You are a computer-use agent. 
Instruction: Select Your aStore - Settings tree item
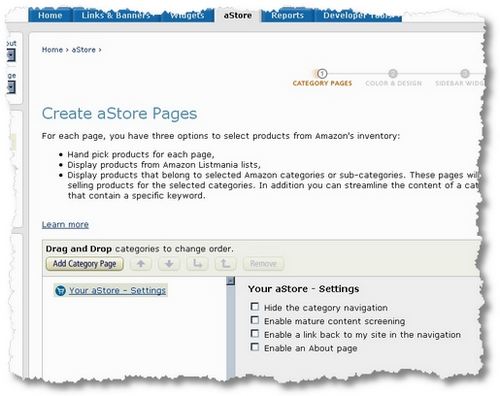tap(117, 291)
